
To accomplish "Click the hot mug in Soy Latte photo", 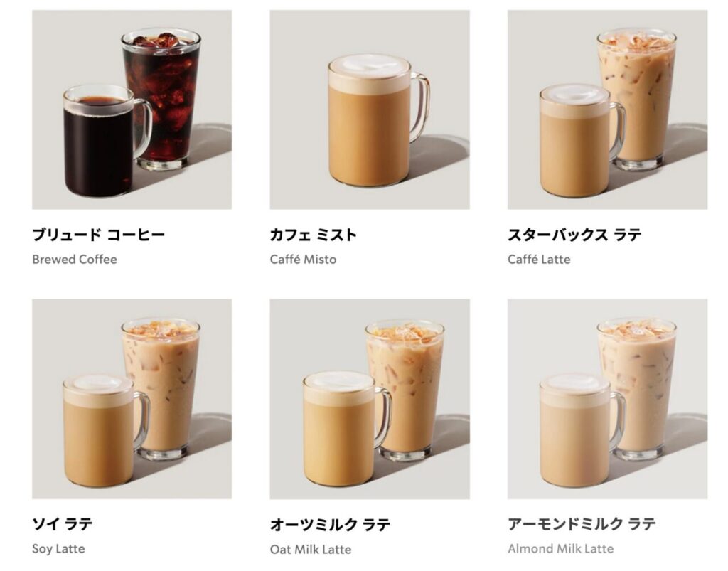I will pyautogui.click(x=106, y=430).
